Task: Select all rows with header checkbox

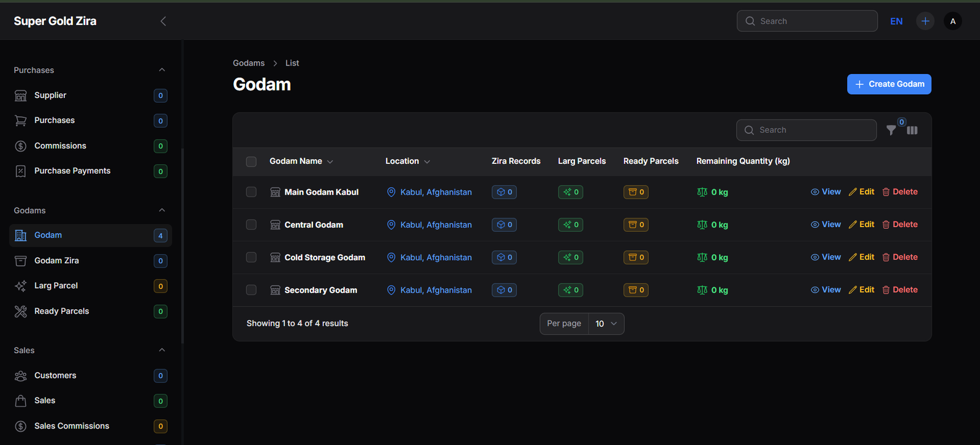Action: (251, 162)
